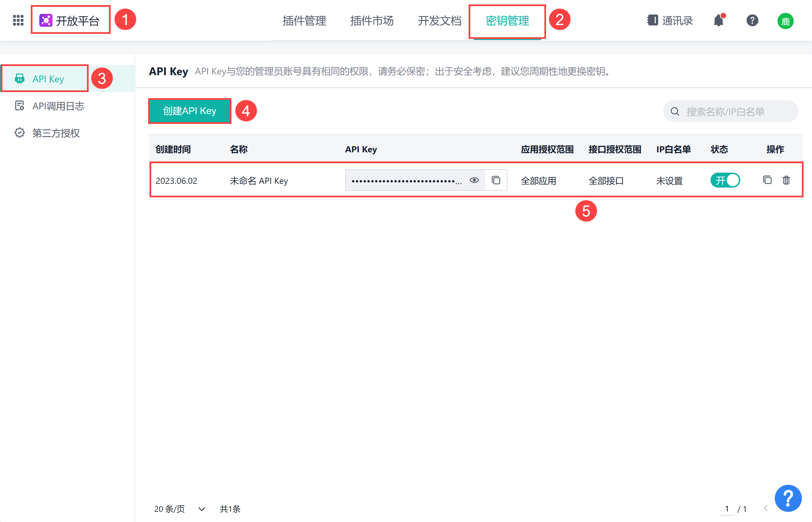Reveal the hidden API Key with eye
Image resolution: width=812 pixels, height=522 pixels.
(474, 180)
